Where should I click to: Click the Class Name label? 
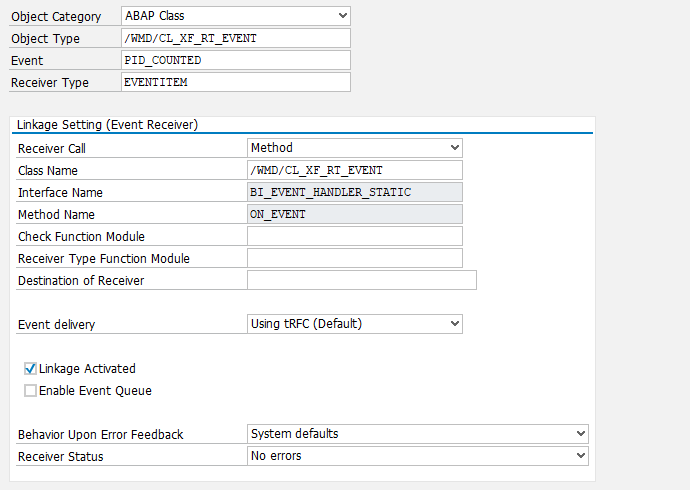[48, 171]
